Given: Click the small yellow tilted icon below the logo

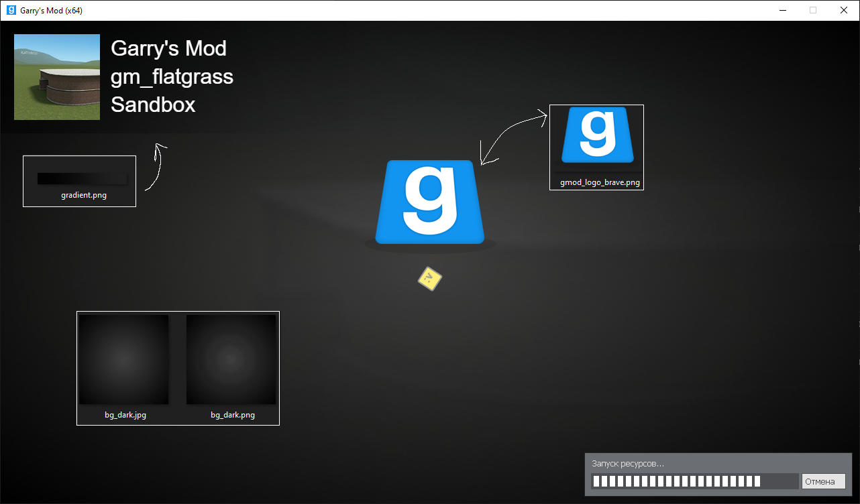Looking at the screenshot, I should point(430,279).
